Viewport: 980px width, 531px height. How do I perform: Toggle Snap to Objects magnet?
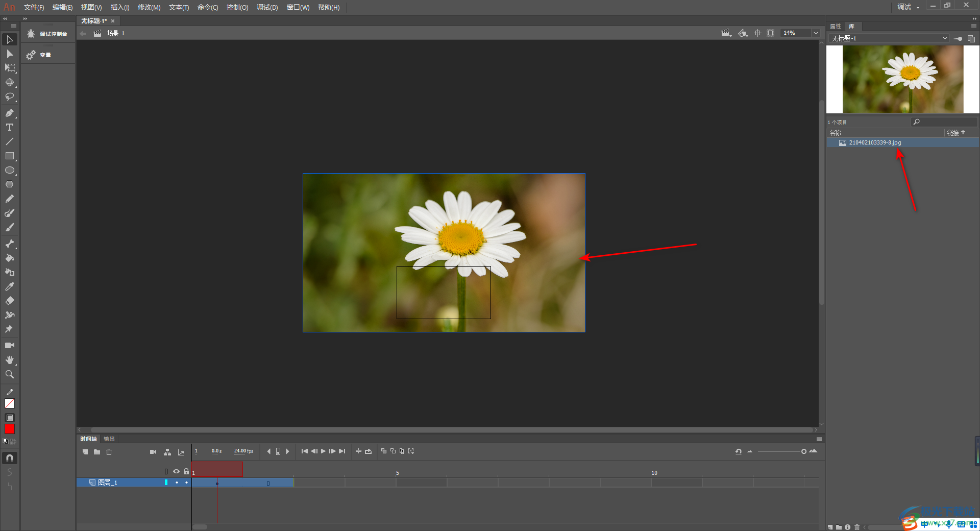click(10, 458)
